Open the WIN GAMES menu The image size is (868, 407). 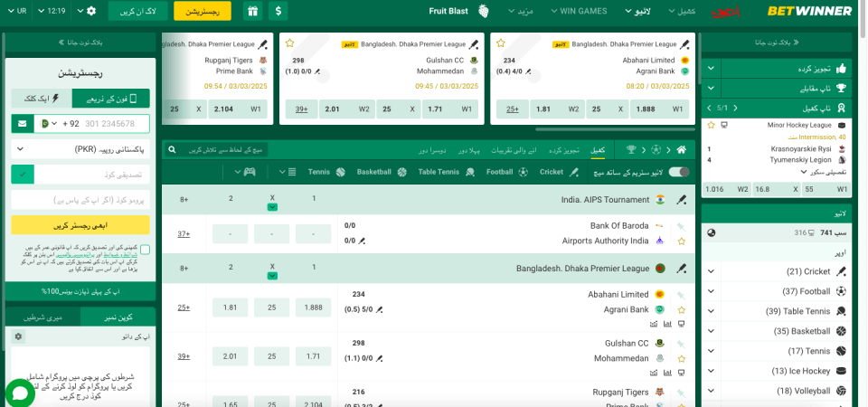point(579,11)
